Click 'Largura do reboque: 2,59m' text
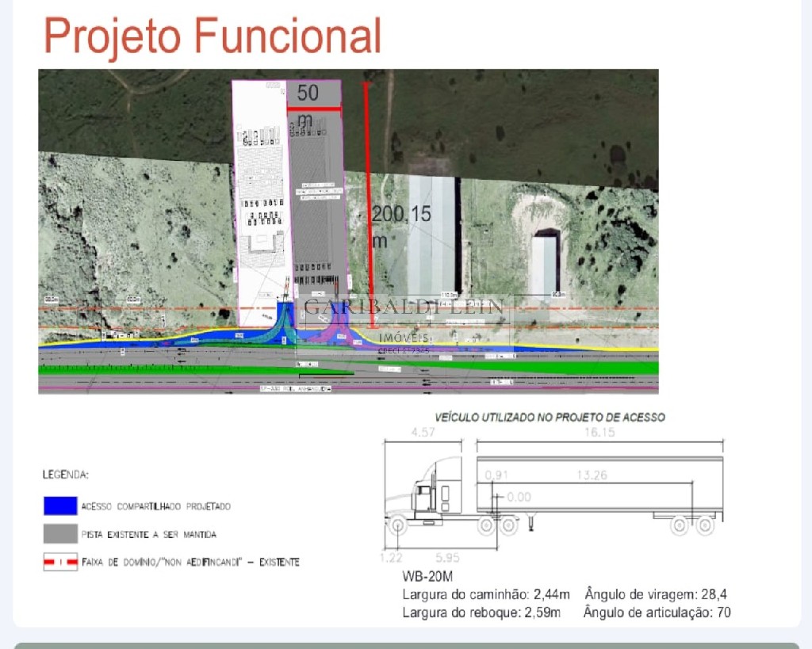Viewport: 812px width, 649px height. click(x=481, y=613)
